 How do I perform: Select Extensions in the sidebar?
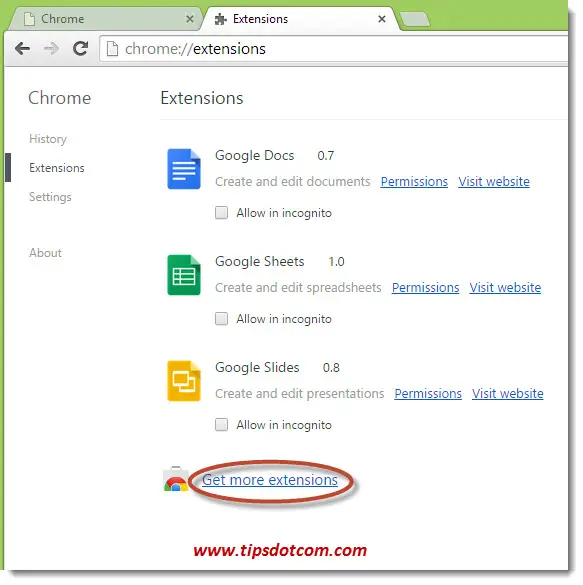[57, 168]
